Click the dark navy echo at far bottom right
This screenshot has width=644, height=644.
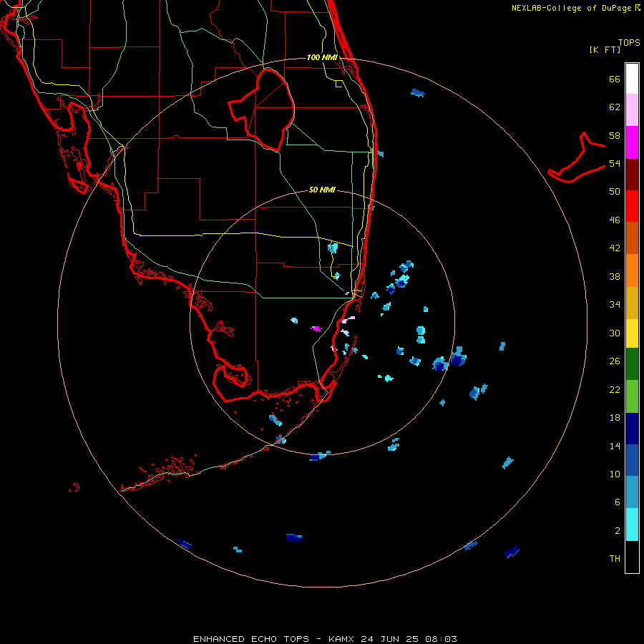coord(512,552)
